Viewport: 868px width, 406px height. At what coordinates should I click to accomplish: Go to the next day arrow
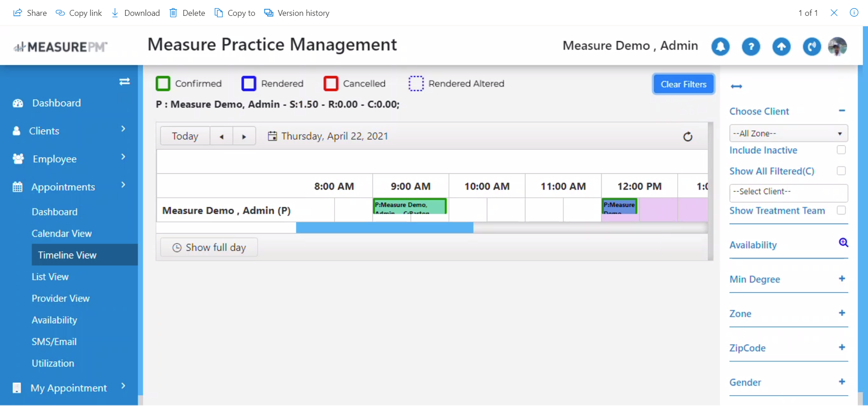pyautogui.click(x=244, y=136)
